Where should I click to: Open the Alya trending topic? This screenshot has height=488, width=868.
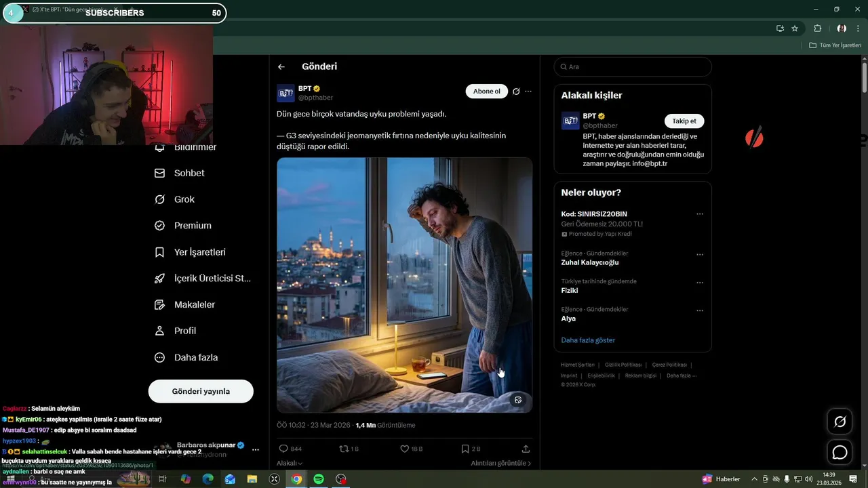pos(568,319)
